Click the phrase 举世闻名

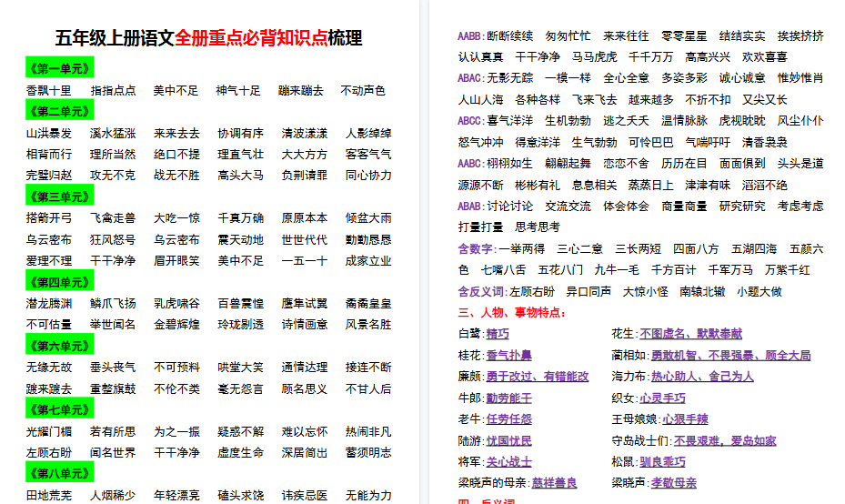113,325
